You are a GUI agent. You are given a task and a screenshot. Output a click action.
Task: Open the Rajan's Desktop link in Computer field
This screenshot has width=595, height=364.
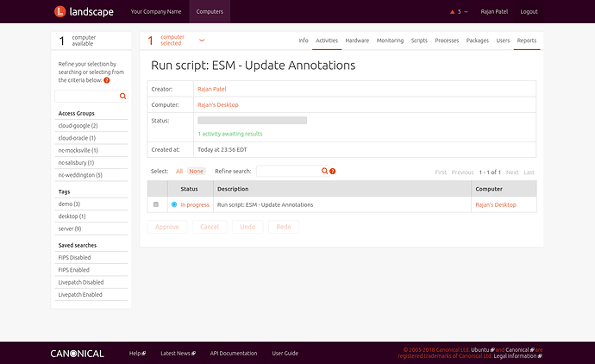click(x=218, y=104)
